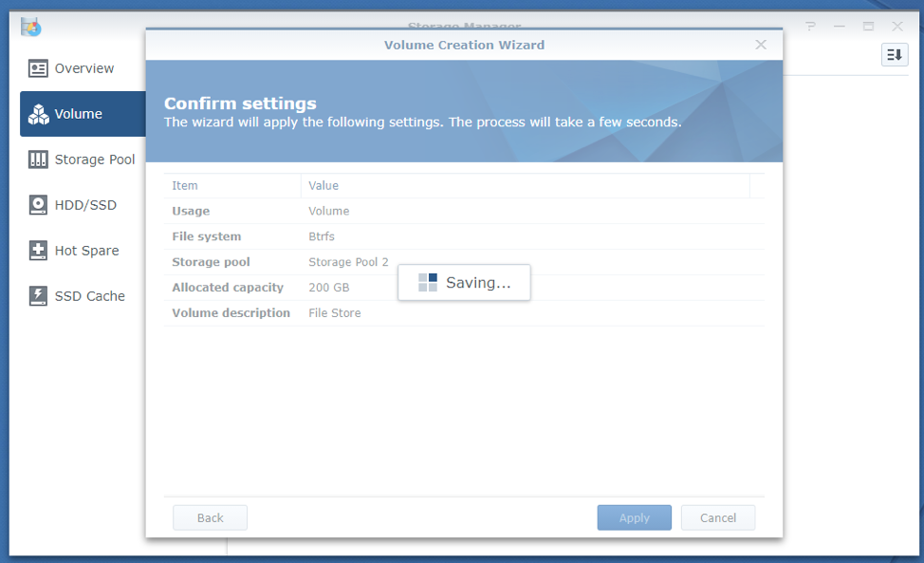Select the Usage row label
This screenshot has width=924, height=563.
(x=191, y=211)
